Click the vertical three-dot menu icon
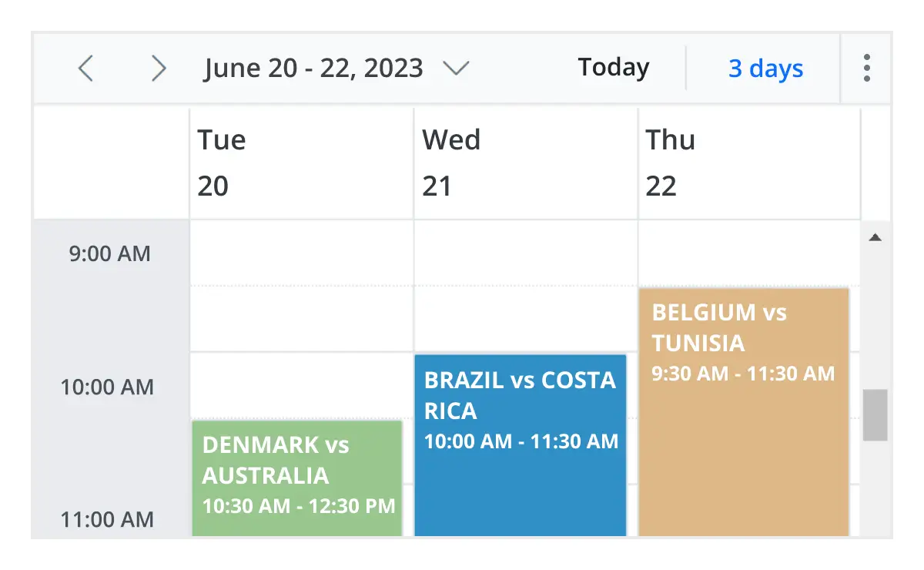Image resolution: width=924 pixels, height=570 pixels. coord(866,68)
